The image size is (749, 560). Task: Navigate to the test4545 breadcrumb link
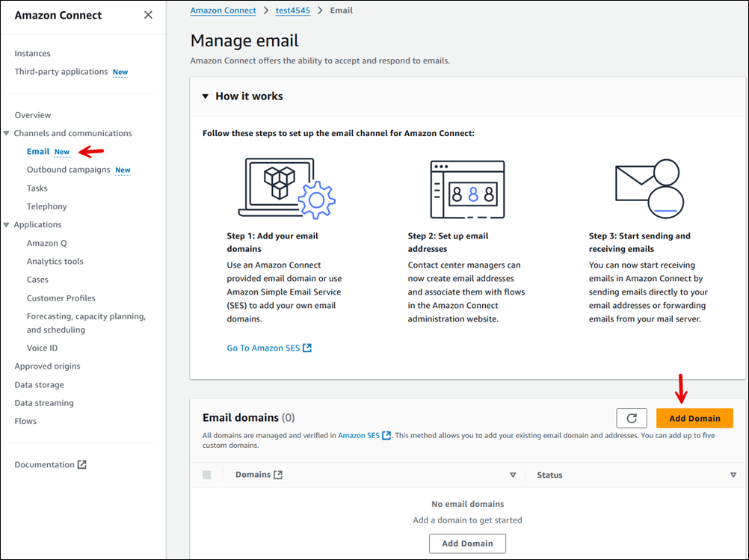[292, 10]
